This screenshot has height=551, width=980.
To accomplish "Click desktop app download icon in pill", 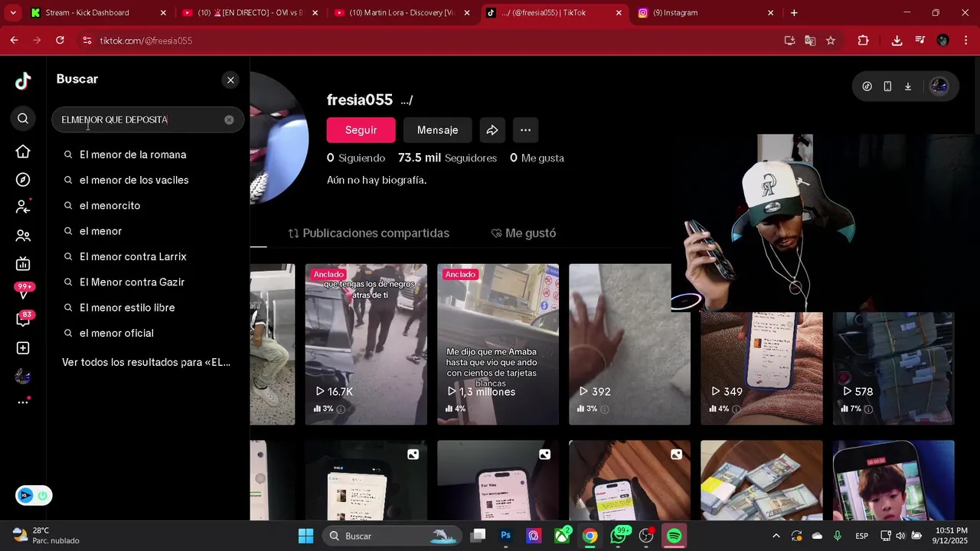I will [908, 86].
